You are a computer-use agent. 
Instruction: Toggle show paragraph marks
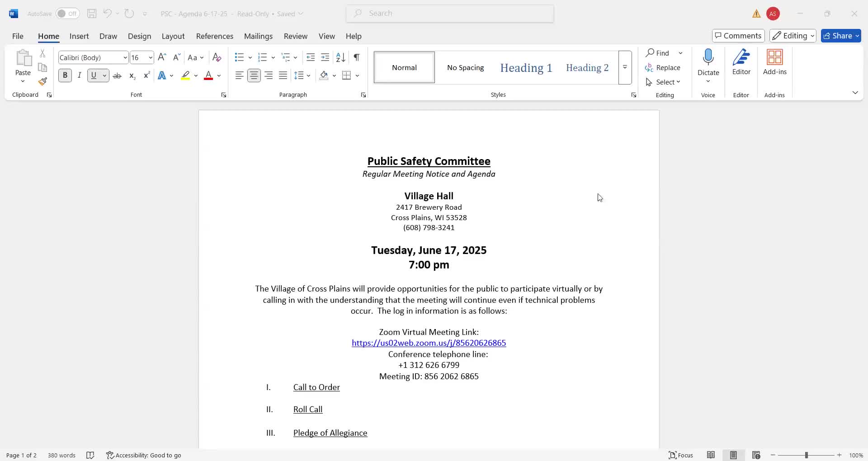tap(357, 57)
